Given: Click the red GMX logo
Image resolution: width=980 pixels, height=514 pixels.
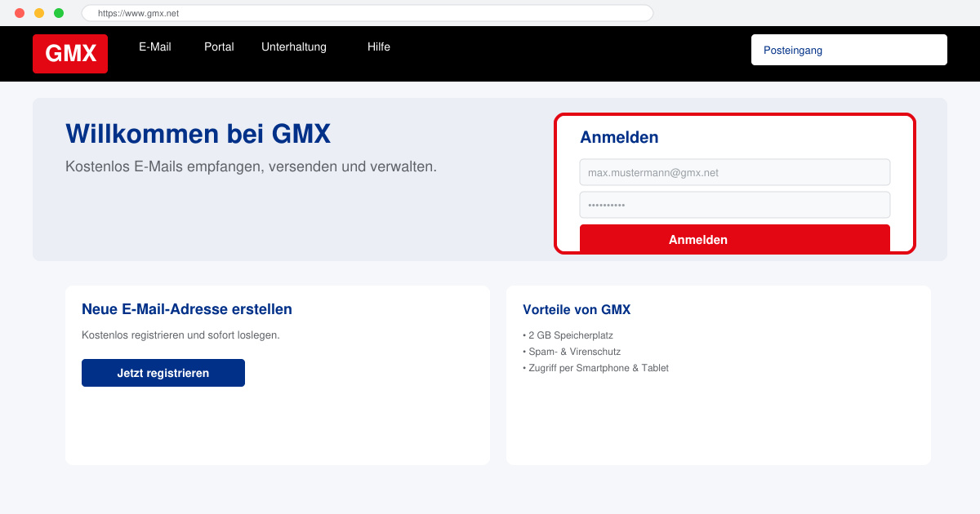Looking at the screenshot, I should 70,54.
